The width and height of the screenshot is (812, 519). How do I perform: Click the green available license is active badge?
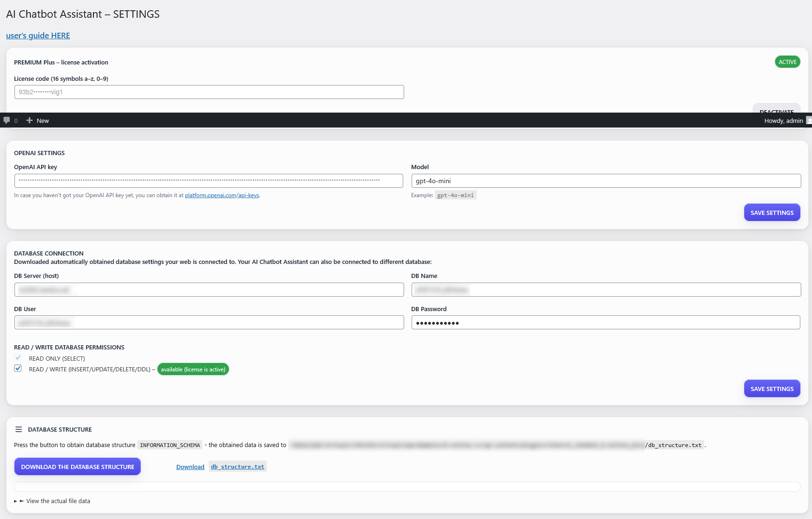click(x=193, y=370)
